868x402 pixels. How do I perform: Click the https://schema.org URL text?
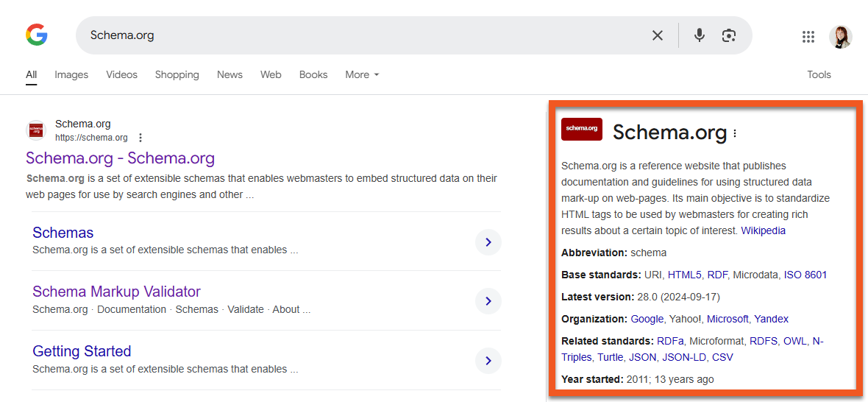coord(91,138)
